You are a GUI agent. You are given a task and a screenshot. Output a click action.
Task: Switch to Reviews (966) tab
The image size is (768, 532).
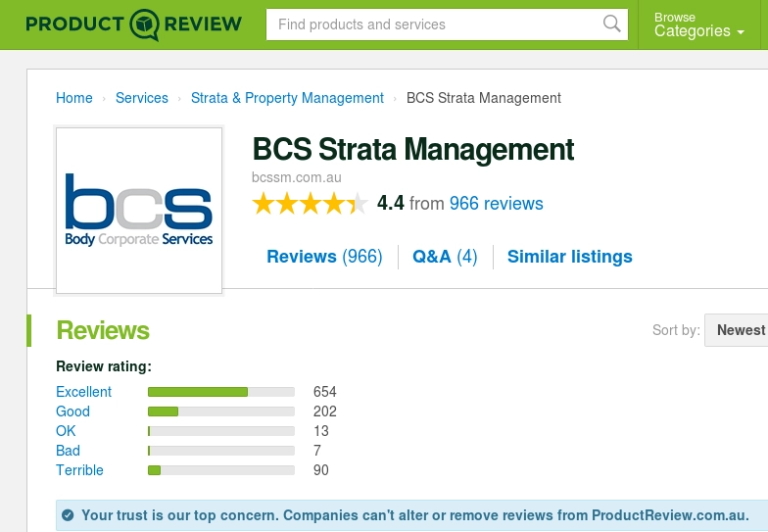pos(324,257)
